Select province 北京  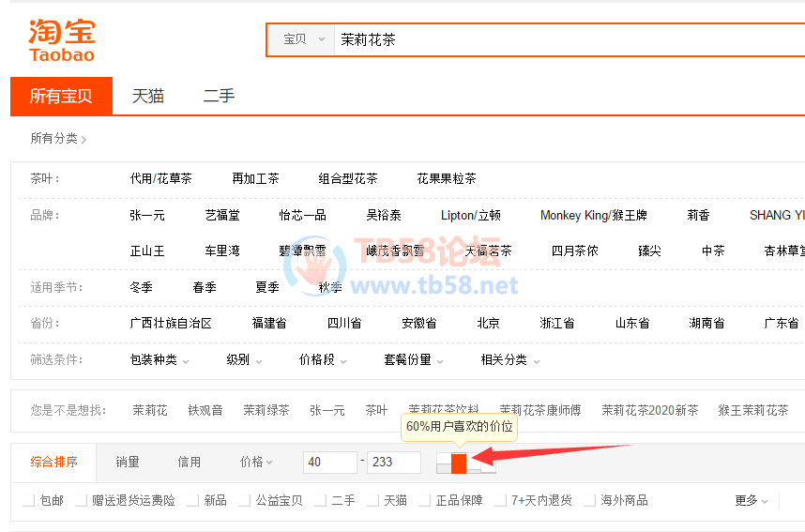(488, 324)
